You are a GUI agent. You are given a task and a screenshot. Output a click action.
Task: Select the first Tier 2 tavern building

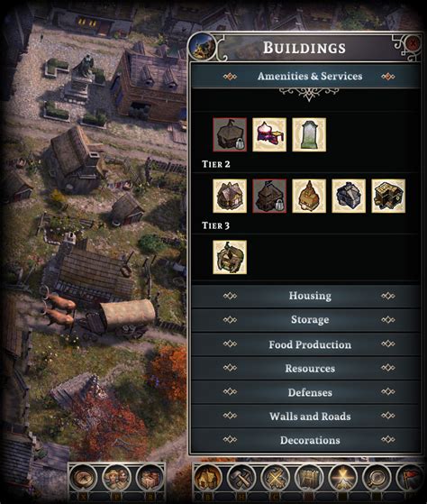point(230,196)
